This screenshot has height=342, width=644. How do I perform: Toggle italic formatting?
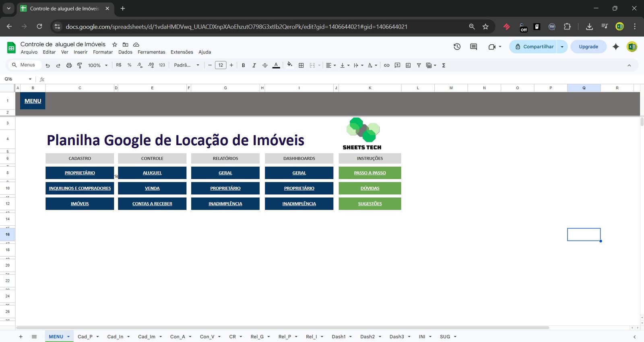click(254, 65)
